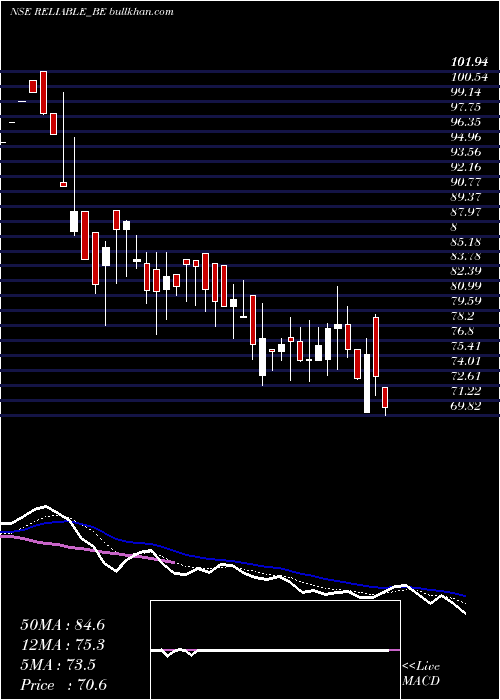The image size is (500, 700).
Task: Click the 79.59 price level label
Action: 466,301
